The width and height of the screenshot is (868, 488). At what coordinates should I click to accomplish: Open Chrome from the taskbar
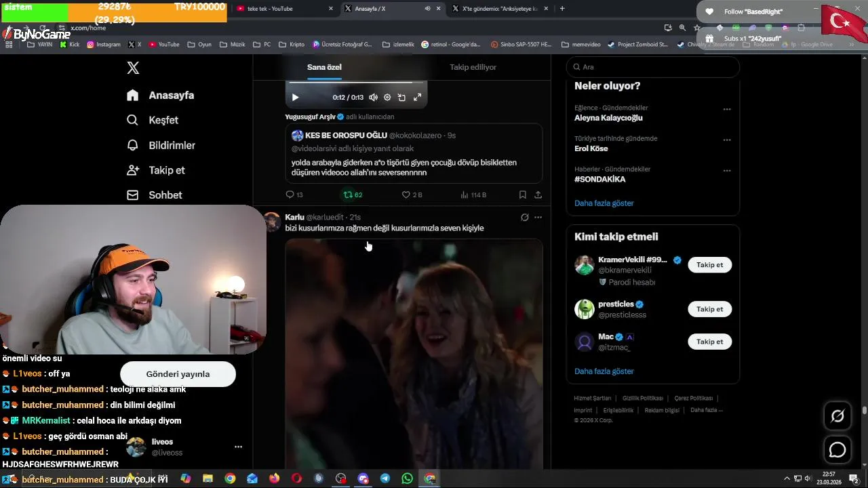click(230, 479)
